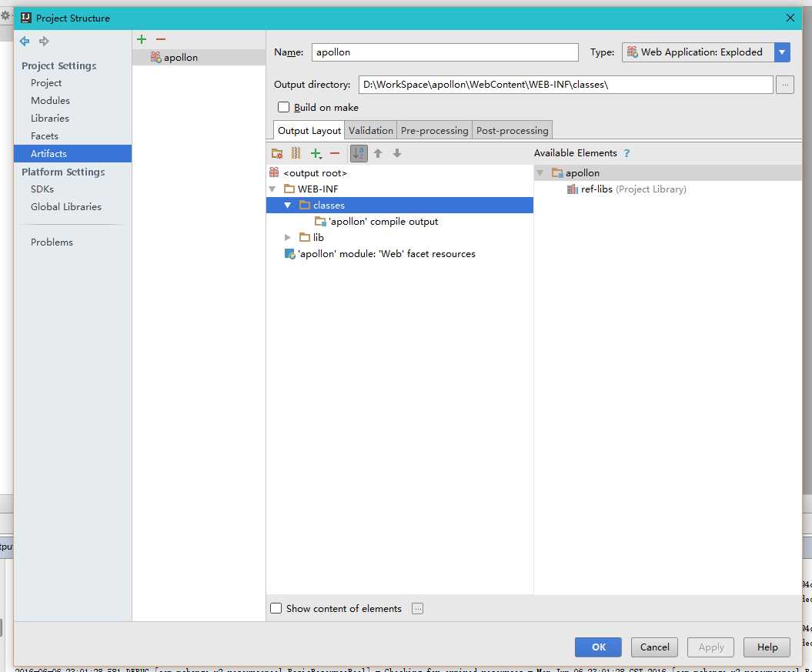Browse output directory with ellipsis button

pyautogui.click(x=785, y=85)
